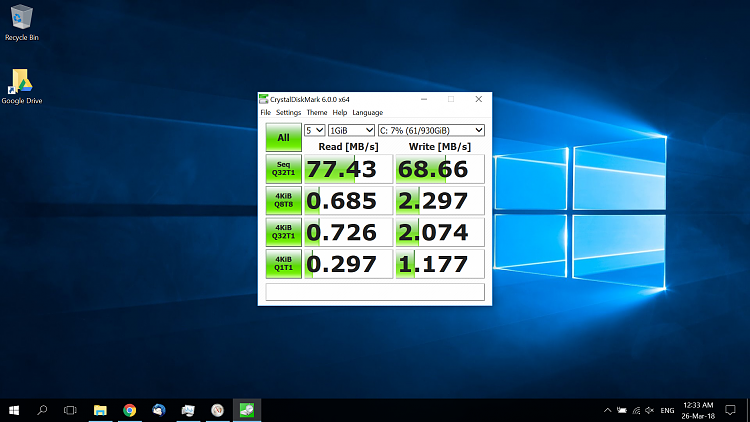750x422 pixels.
Task: Open the Recycle Bin desktop icon
Action: (x=22, y=23)
